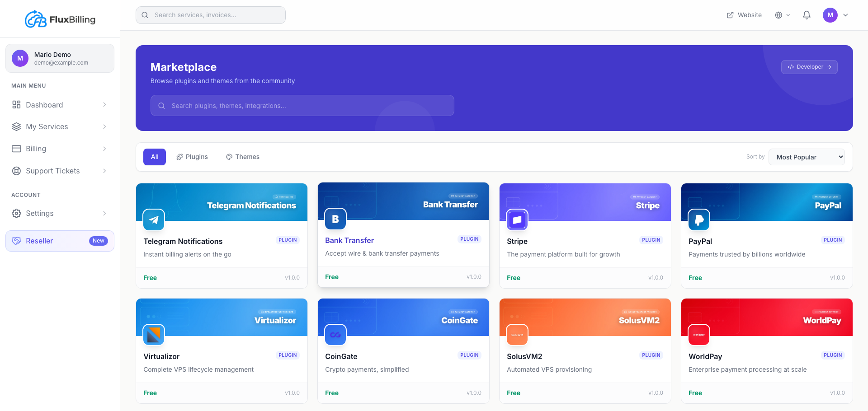Click the globe language icon
Viewport: 868px width, 411px height.
pos(778,15)
